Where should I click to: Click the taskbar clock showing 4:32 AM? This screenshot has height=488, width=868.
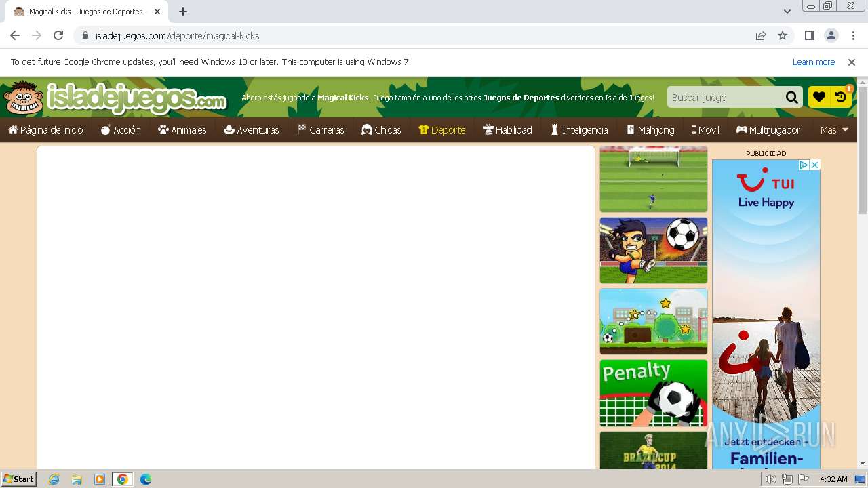click(x=833, y=479)
